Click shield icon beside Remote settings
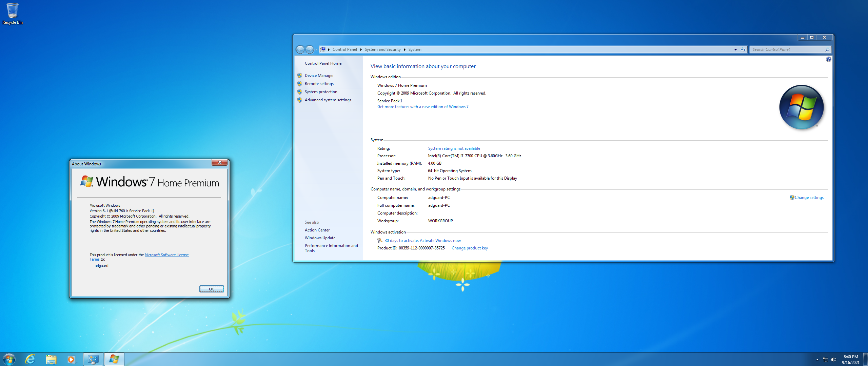Viewport: 868px width, 366px height. (x=300, y=84)
